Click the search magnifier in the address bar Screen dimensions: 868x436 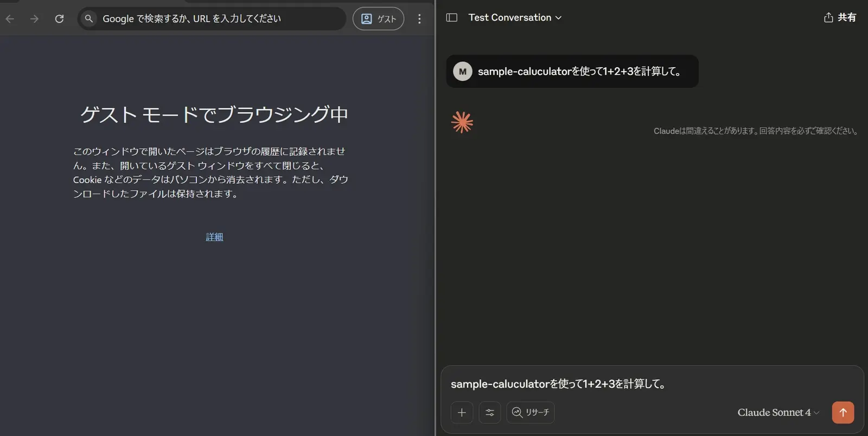(x=89, y=19)
